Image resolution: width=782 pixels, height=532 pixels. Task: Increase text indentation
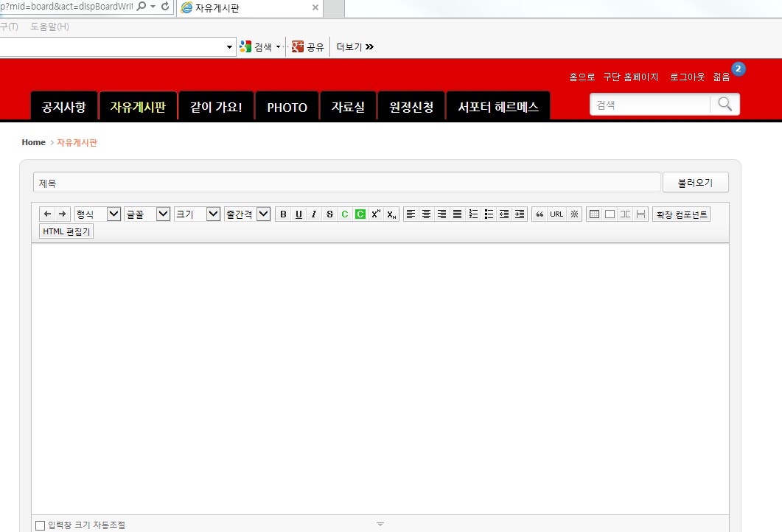click(x=519, y=214)
